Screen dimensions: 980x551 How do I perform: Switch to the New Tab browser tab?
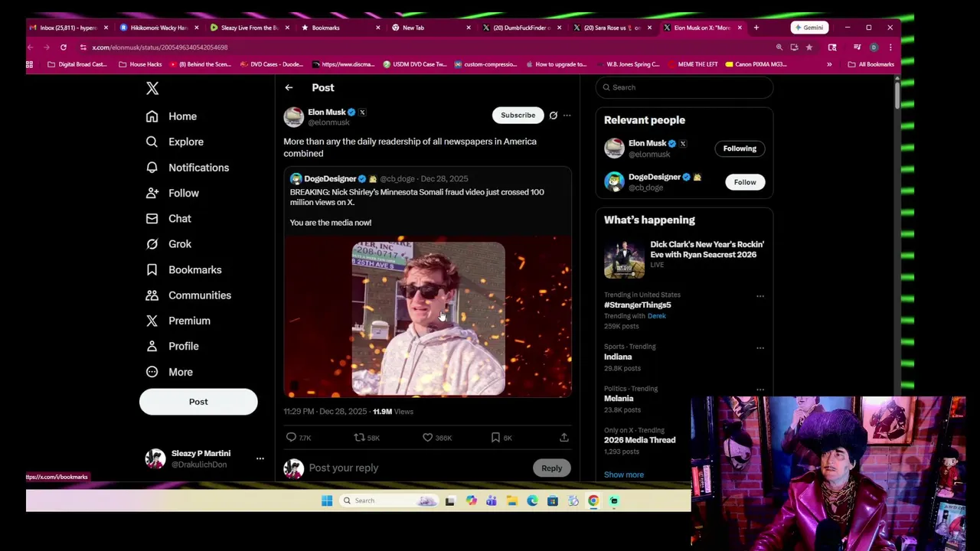[x=430, y=28]
